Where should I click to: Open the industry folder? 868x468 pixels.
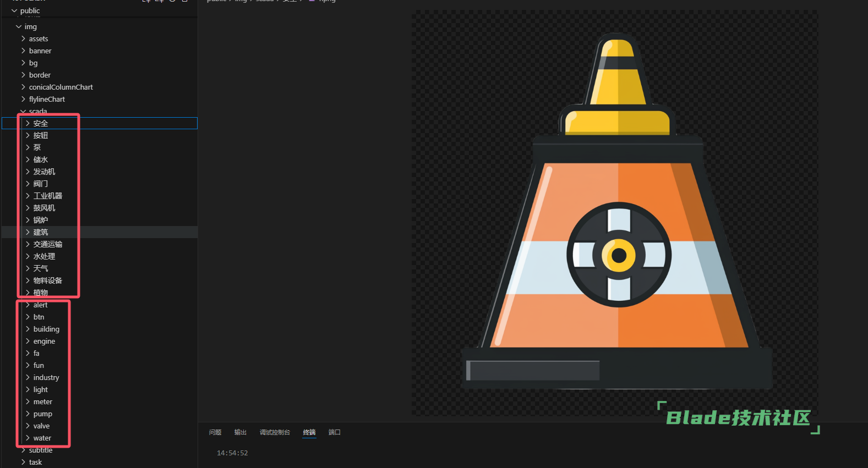(46, 377)
